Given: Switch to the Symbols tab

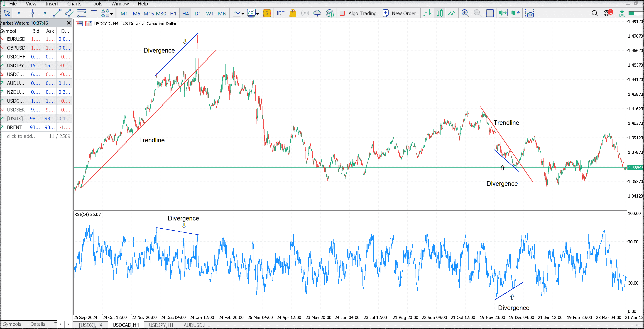Looking at the screenshot, I should [12, 324].
